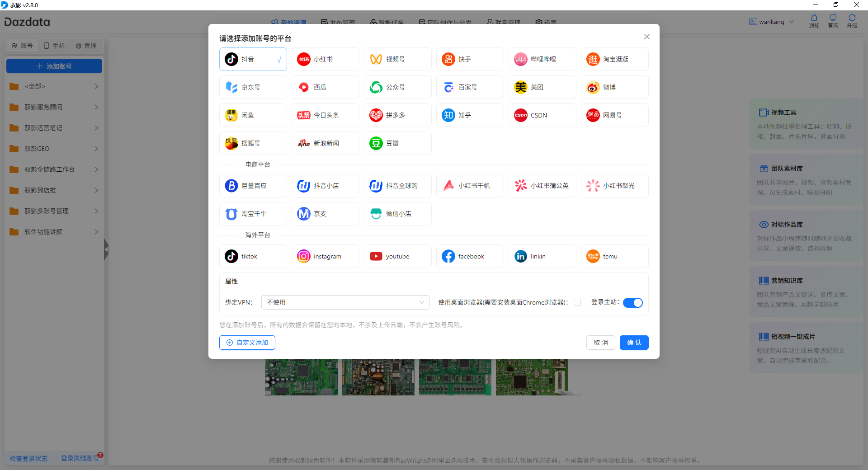
Task: Expand the <全部> folder
Action: (x=54, y=86)
